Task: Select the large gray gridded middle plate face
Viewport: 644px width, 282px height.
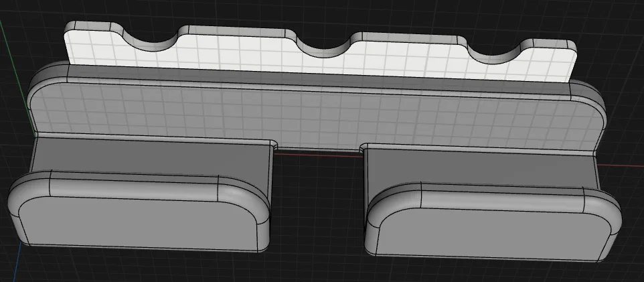Action: tap(316, 117)
